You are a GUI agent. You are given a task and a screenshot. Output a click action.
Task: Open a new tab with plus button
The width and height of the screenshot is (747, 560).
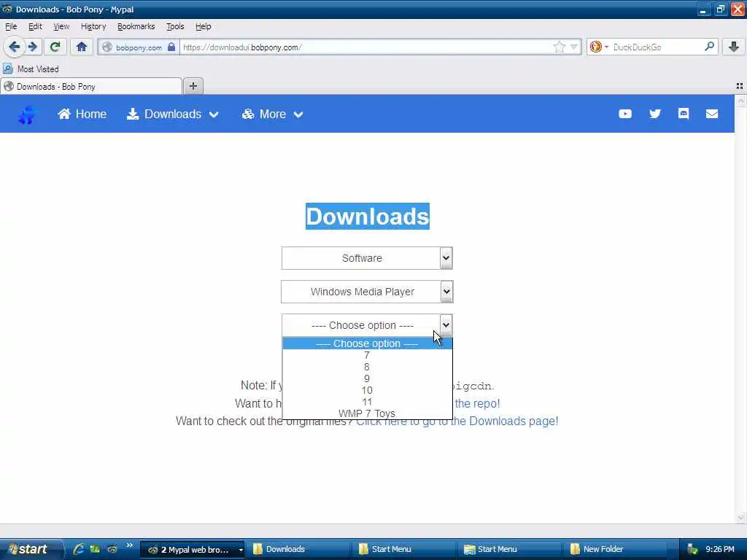tap(193, 86)
